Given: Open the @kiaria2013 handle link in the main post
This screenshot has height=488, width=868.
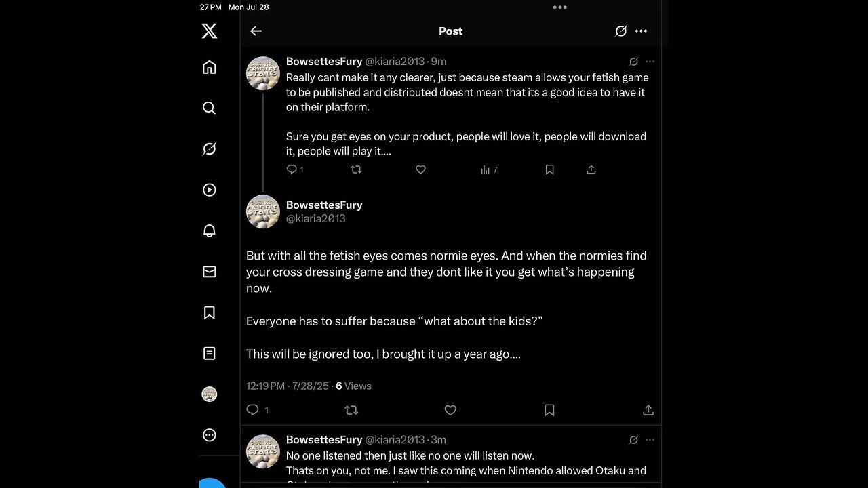Looking at the screenshot, I should coord(316,218).
